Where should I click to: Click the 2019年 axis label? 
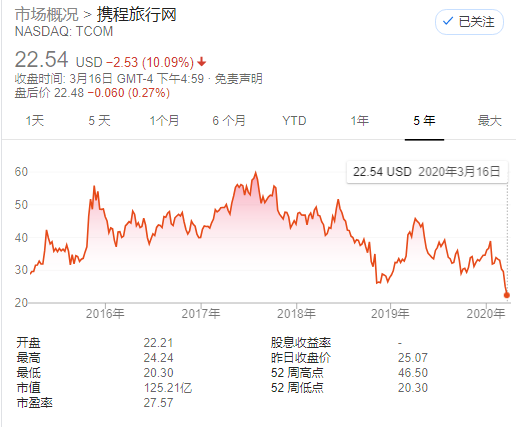click(x=390, y=314)
